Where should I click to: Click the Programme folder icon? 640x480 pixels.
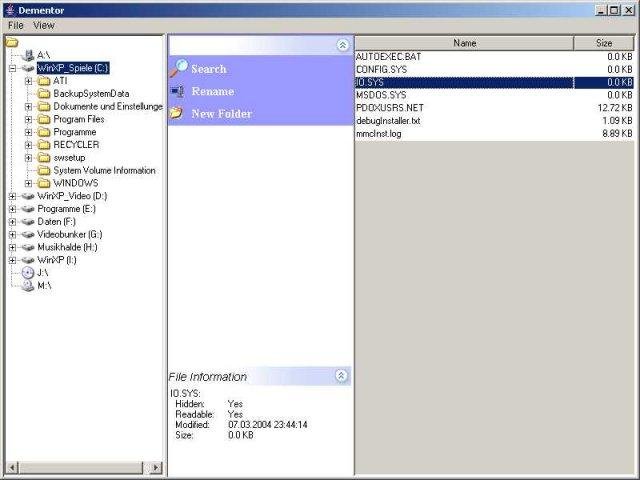tap(44, 132)
